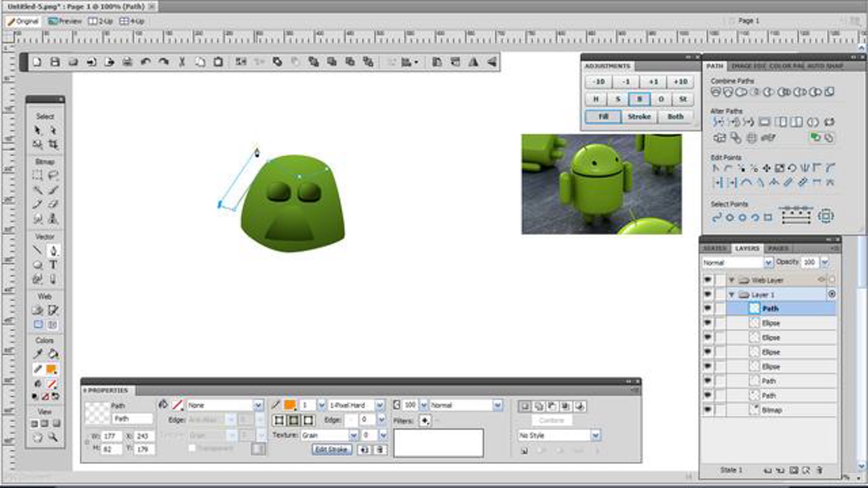Hide the Web Layer with its eye
The width and height of the screenshot is (868, 488).
pyautogui.click(x=707, y=280)
